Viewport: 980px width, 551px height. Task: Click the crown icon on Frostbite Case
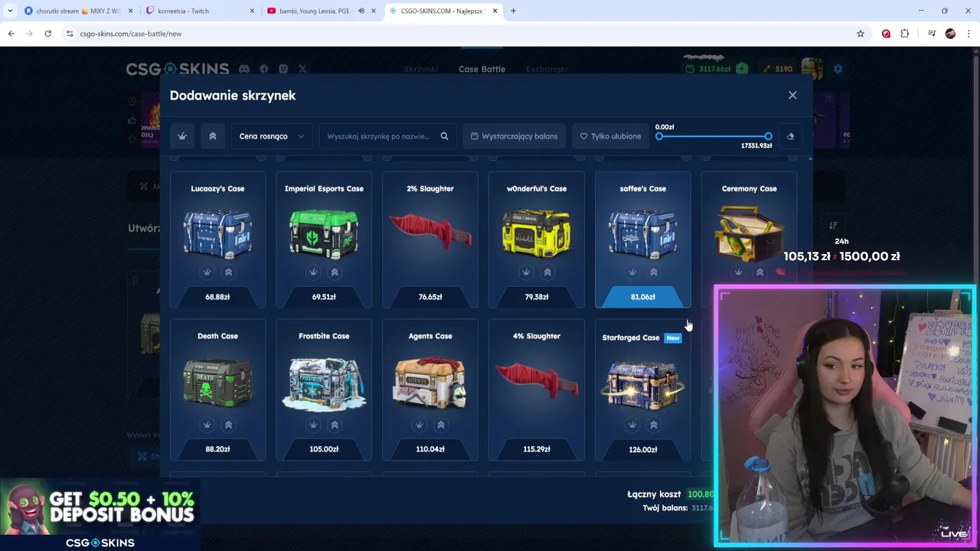tap(313, 425)
